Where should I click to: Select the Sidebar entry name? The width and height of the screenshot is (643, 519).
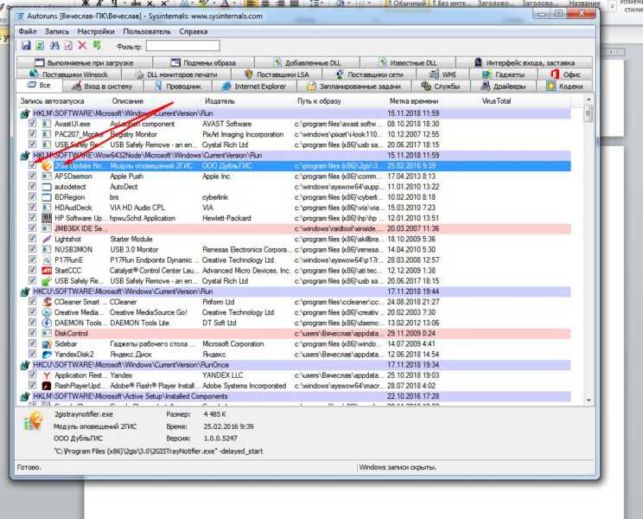point(66,344)
